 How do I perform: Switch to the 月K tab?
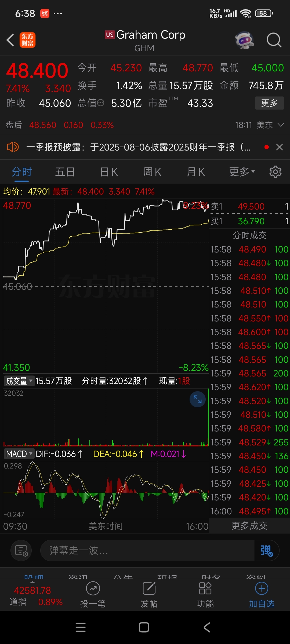pos(196,172)
